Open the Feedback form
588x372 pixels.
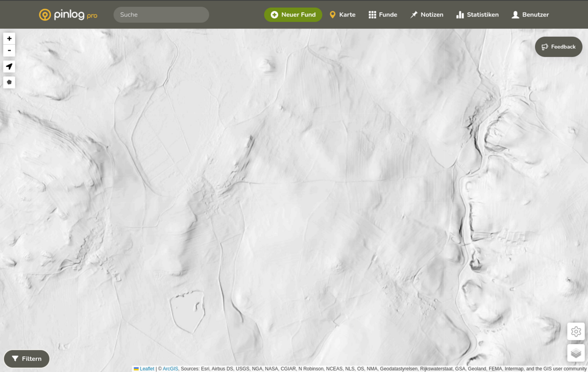pos(559,47)
